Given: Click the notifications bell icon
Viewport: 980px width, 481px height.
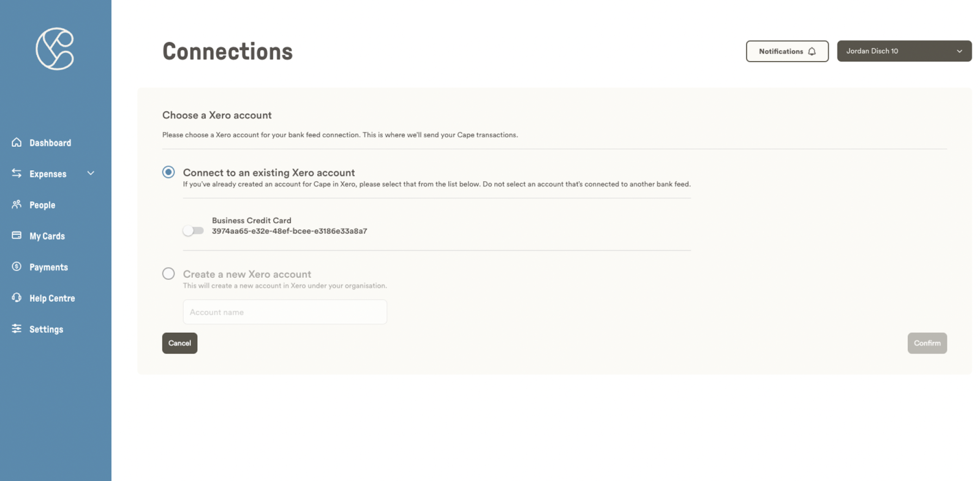Looking at the screenshot, I should click(x=812, y=51).
